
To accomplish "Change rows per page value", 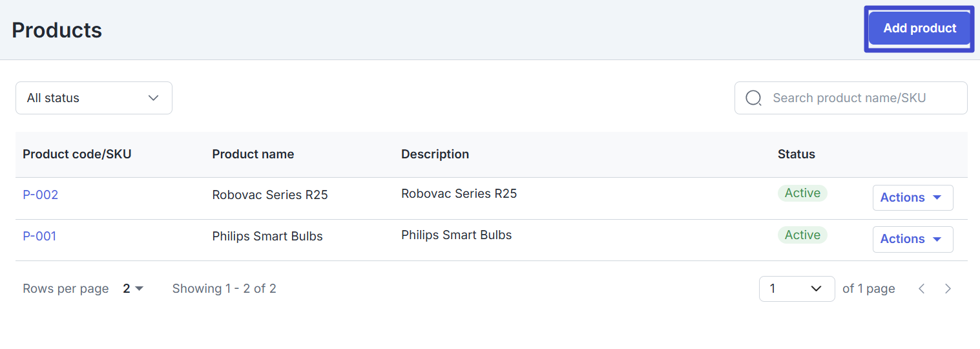I will pos(133,289).
